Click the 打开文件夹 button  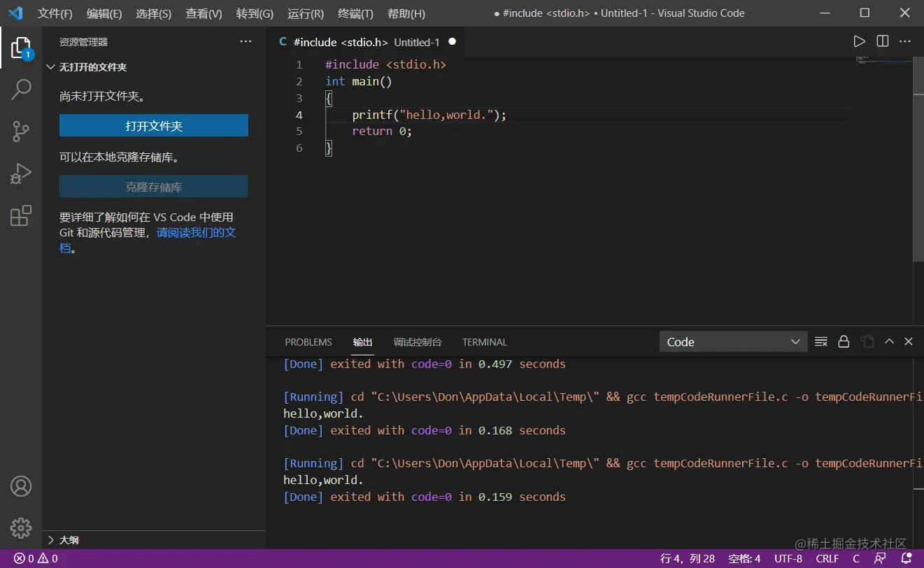(154, 126)
